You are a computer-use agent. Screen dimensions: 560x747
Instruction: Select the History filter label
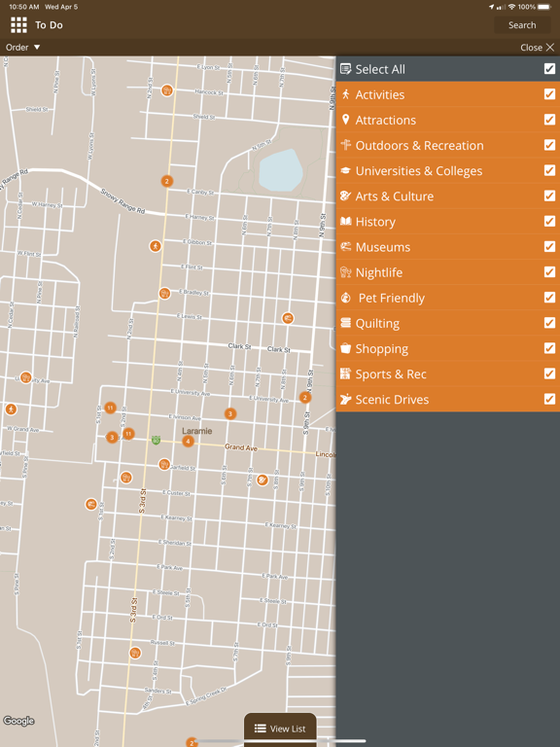coord(375,222)
